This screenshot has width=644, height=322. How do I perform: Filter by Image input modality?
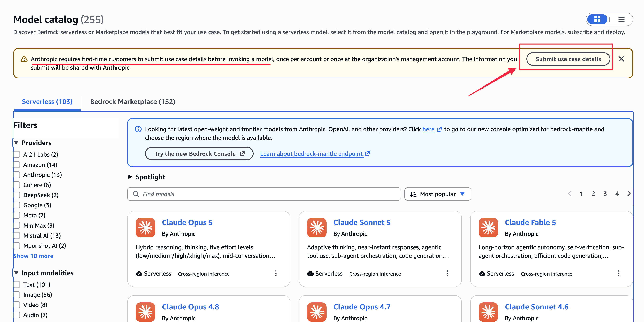tap(17, 295)
